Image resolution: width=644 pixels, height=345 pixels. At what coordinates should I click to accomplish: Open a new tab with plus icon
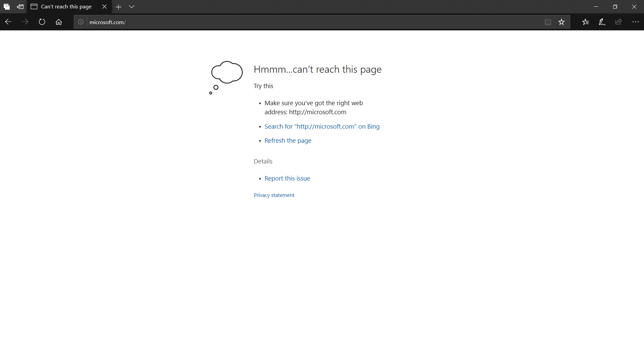click(x=118, y=7)
